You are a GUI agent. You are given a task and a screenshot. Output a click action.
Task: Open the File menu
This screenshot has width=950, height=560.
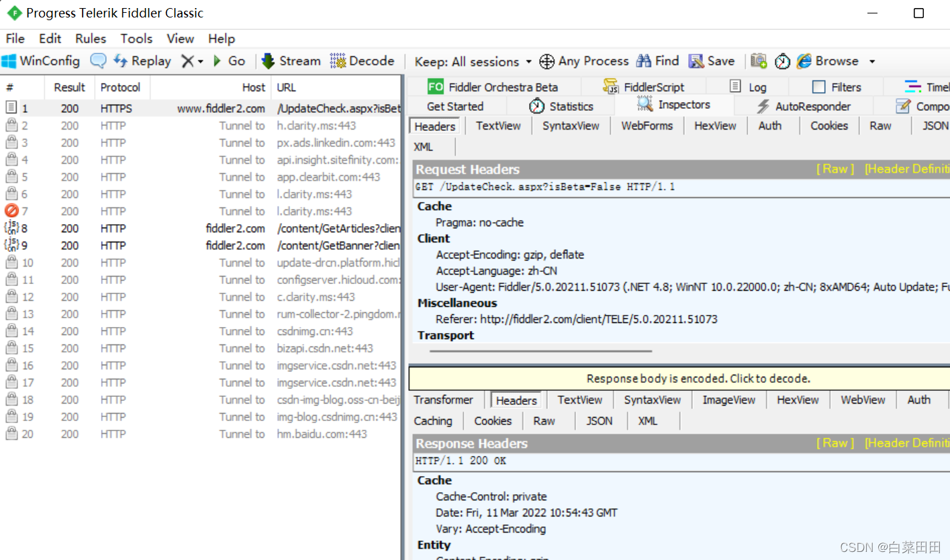click(x=15, y=38)
